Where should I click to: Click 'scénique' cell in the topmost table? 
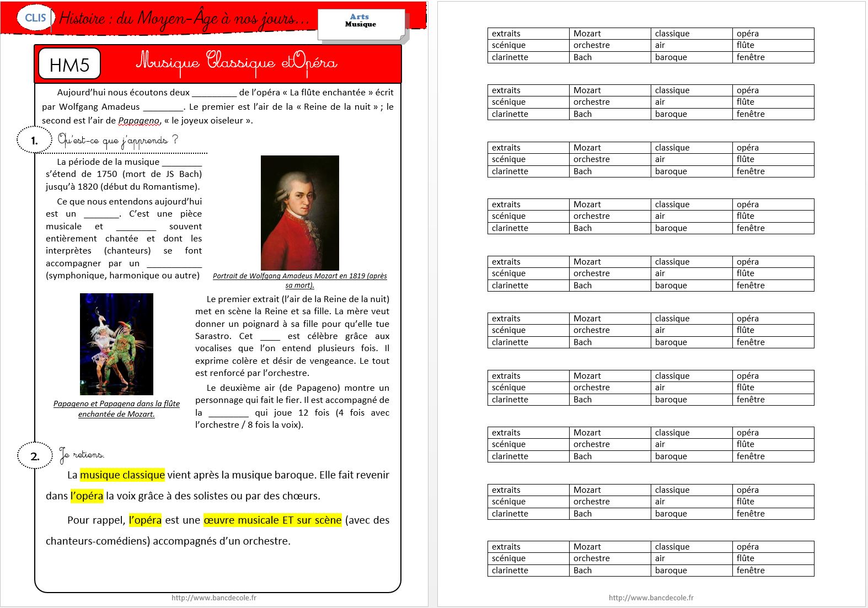[528, 45]
